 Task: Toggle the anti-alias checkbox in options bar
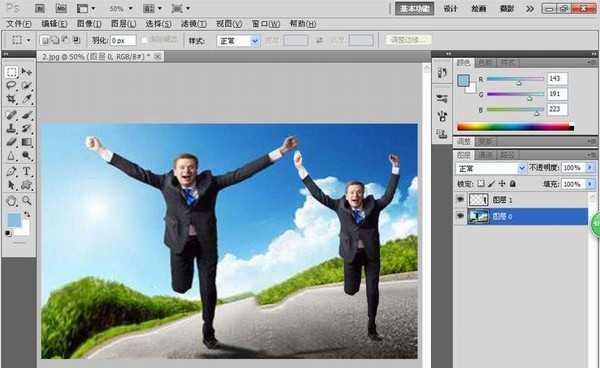[145, 40]
